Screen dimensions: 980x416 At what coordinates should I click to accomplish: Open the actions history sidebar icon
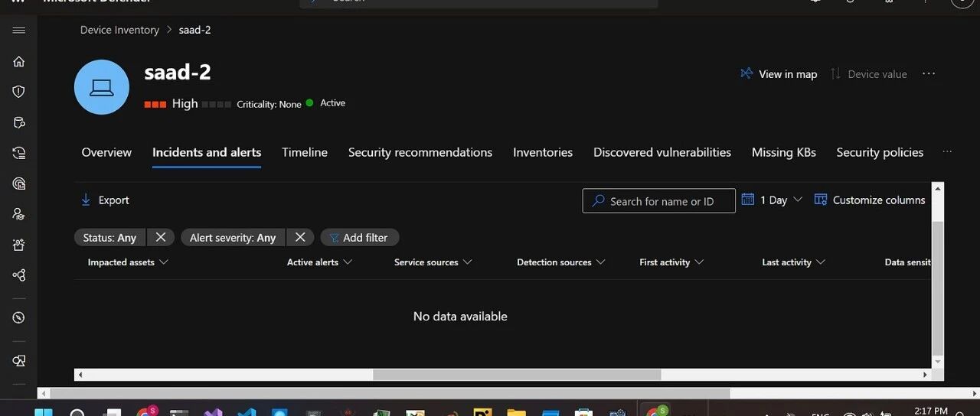[19, 153]
